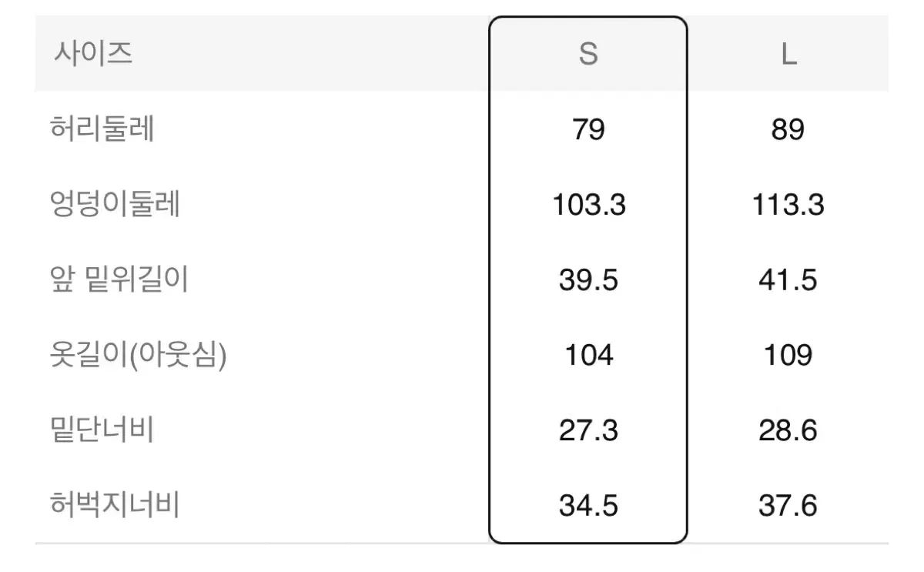Click the L outseam length 109
This screenshot has width=924, height=572.
pos(788,356)
